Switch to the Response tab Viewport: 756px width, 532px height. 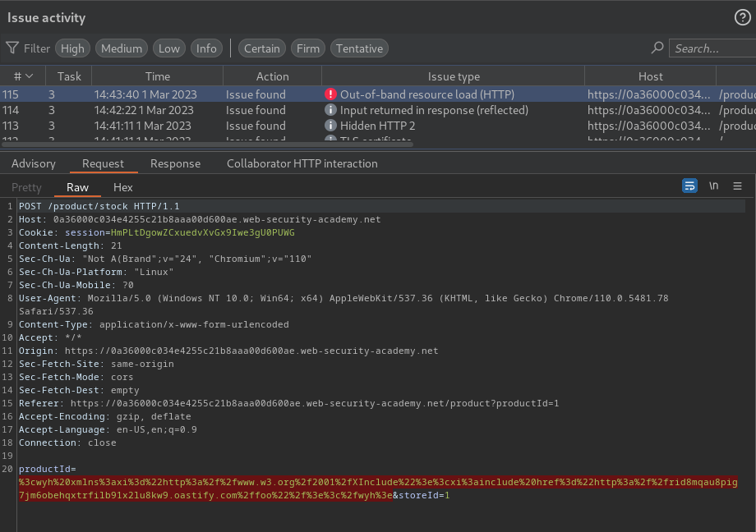tap(176, 163)
